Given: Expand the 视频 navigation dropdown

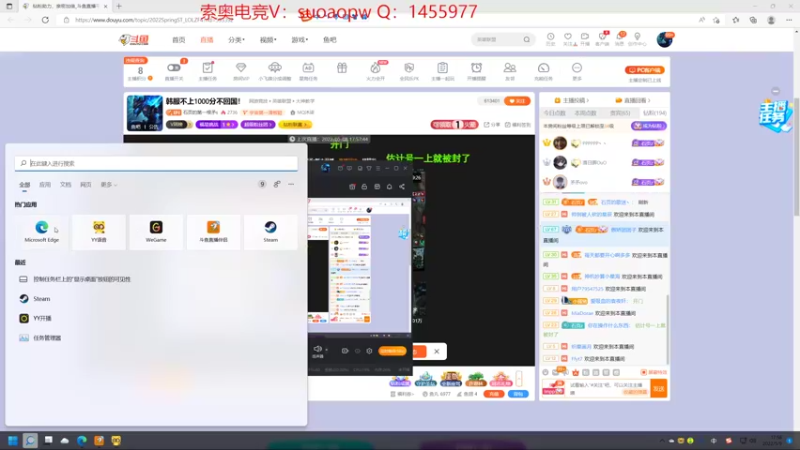Looking at the screenshot, I should 268,40.
